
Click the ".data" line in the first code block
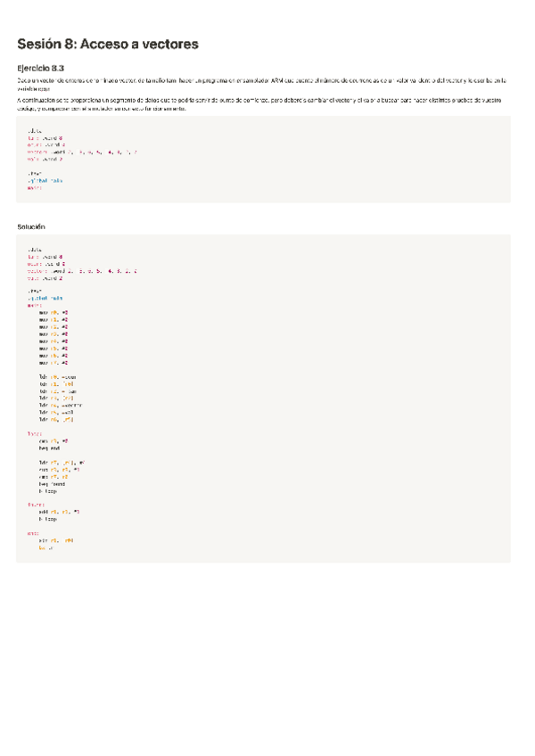pos(35,130)
